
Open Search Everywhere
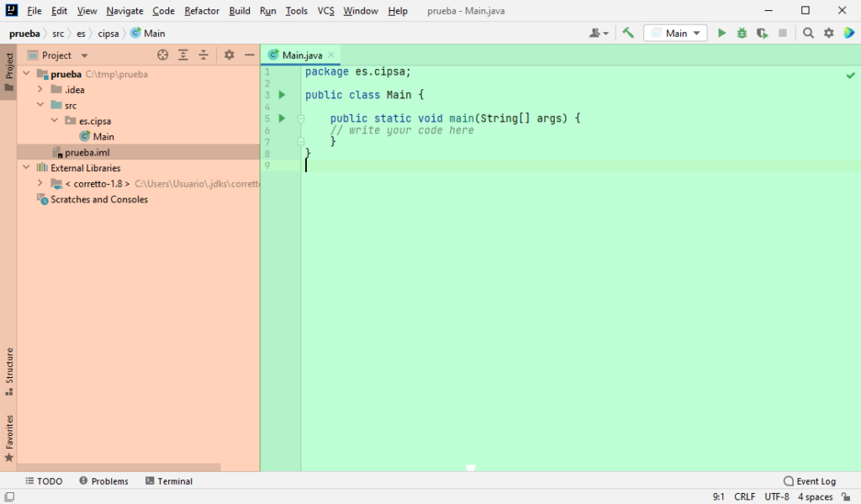tap(807, 32)
